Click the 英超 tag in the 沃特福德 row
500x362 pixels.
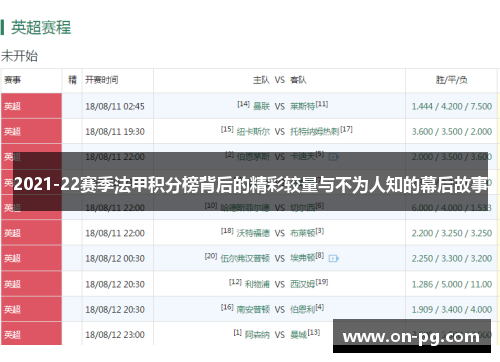pyautogui.click(x=12, y=233)
